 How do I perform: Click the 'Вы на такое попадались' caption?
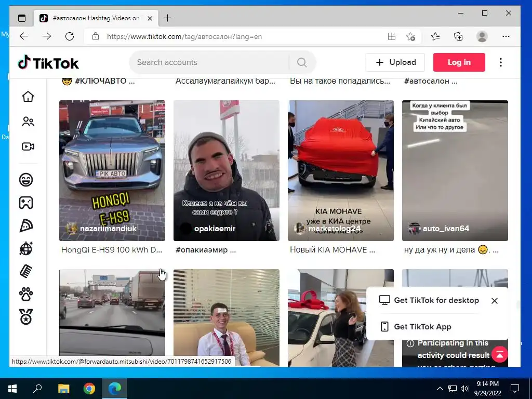pyautogui.click(x=340, y=81)
